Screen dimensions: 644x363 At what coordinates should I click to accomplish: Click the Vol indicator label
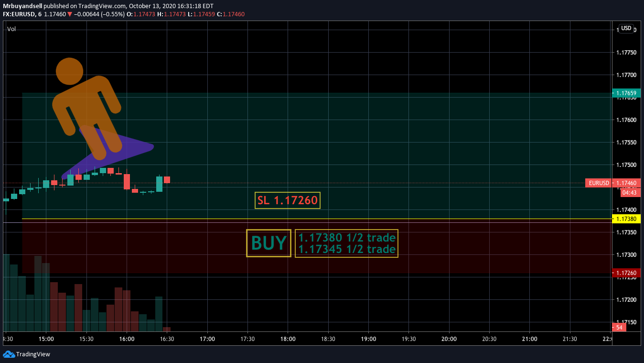11,29
